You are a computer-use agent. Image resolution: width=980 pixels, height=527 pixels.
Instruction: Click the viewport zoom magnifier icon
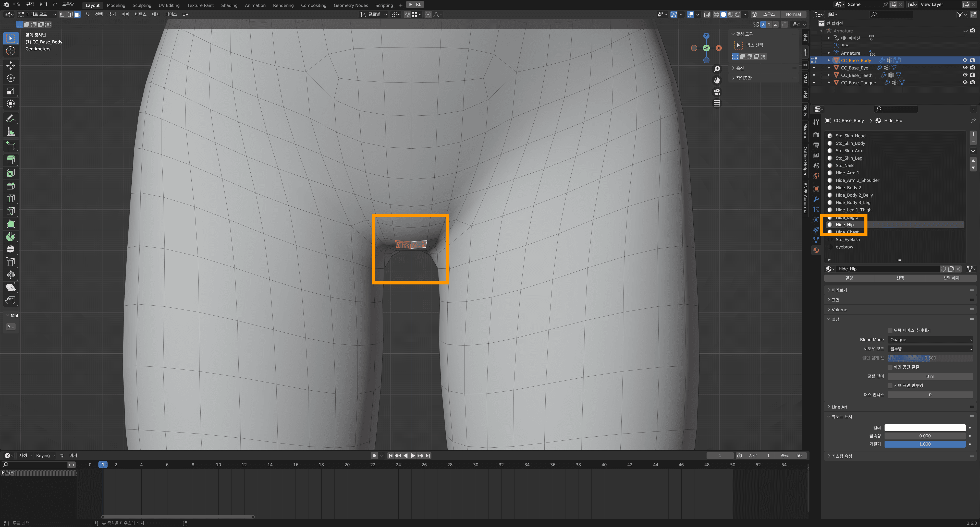coord(717,69)
